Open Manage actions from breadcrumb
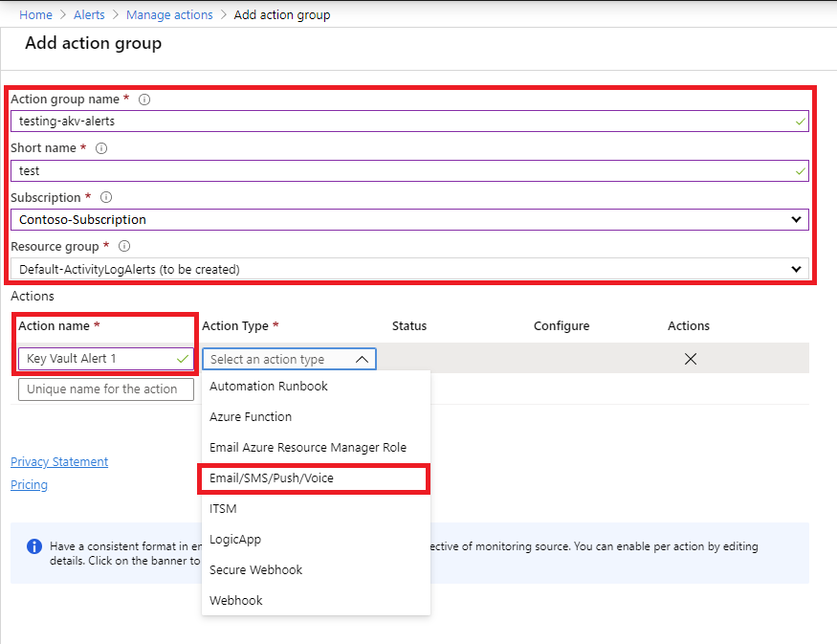837x644 pixels. 169,14
